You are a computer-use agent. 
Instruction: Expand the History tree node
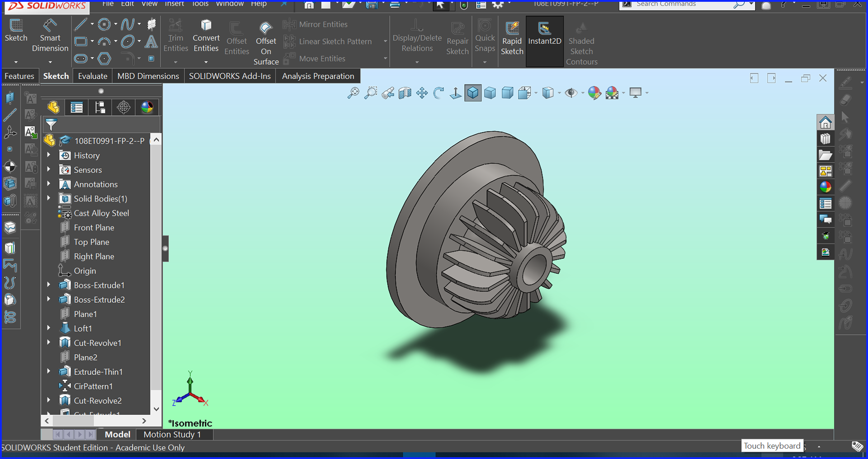pyautogui.click(x=49, y=155)
